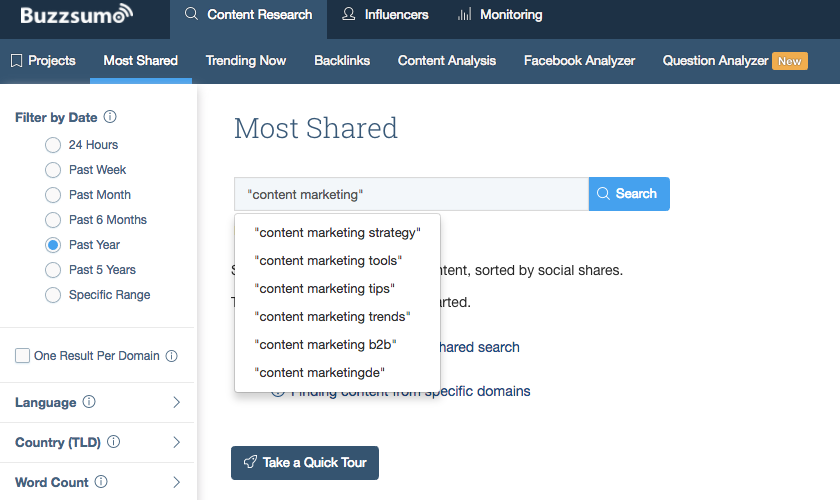Switch to the Trending Now tab
This screenshot has height=500, width=840.
246,60
